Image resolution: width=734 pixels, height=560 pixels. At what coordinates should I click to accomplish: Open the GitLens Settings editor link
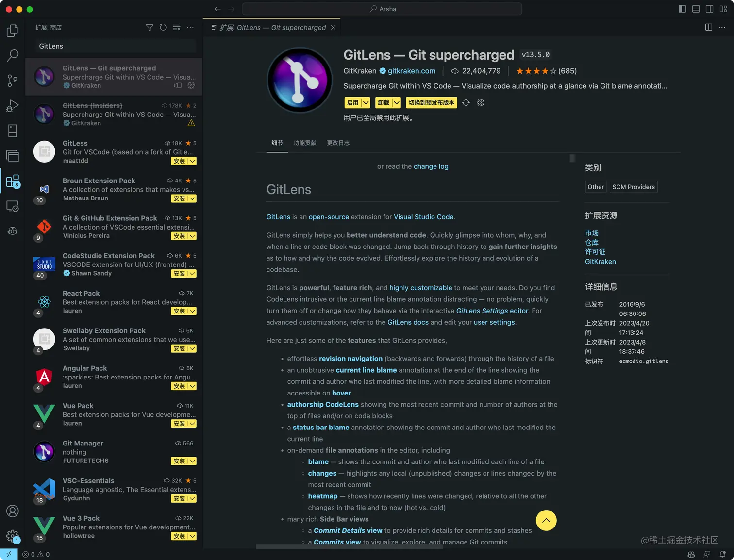tap(492, 311)
